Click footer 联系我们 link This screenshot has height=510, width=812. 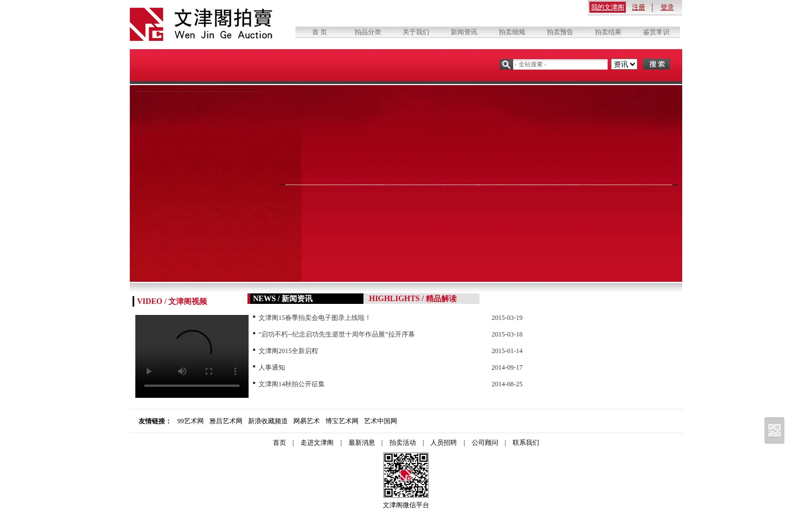click(526, 443)
